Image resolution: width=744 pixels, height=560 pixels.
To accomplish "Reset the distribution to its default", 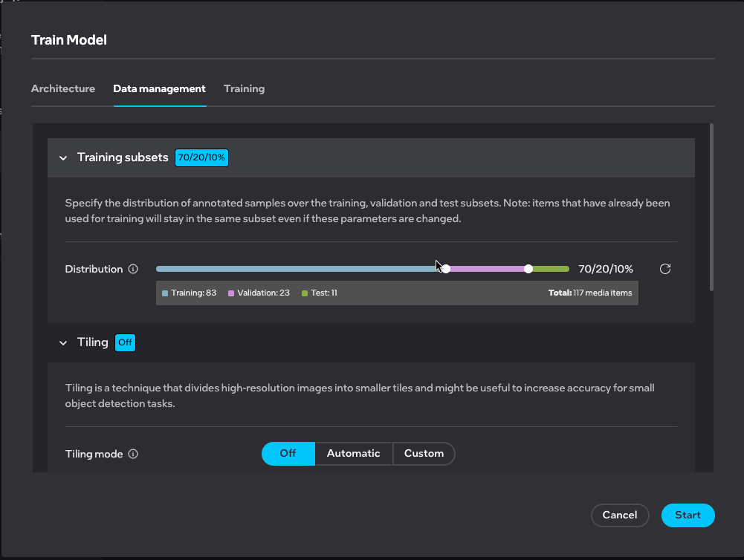I will [665, 269].
